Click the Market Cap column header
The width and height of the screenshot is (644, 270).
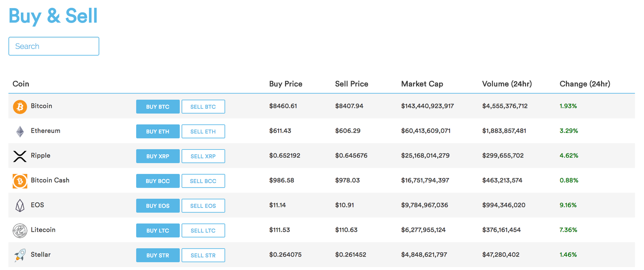(x=422, y=84)
